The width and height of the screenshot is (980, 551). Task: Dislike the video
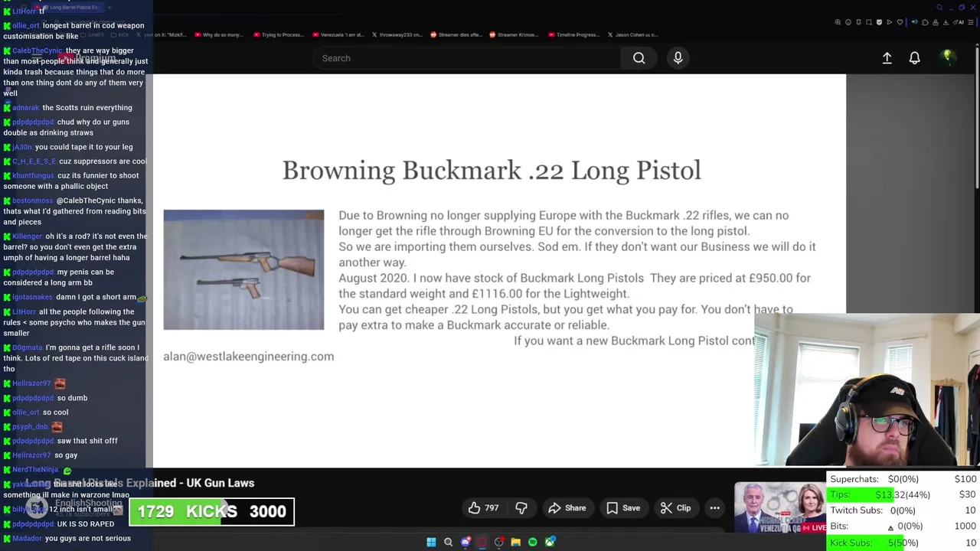coord(521,508)
